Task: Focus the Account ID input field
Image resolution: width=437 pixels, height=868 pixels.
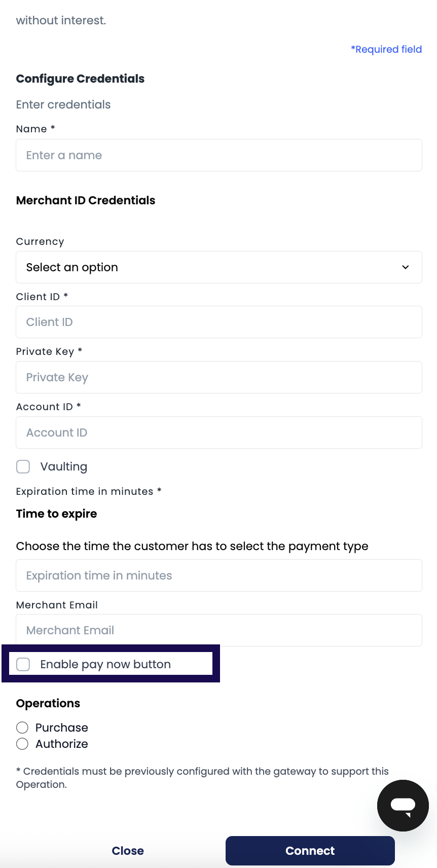Action: pyautogui.click(x=219, y=432)
